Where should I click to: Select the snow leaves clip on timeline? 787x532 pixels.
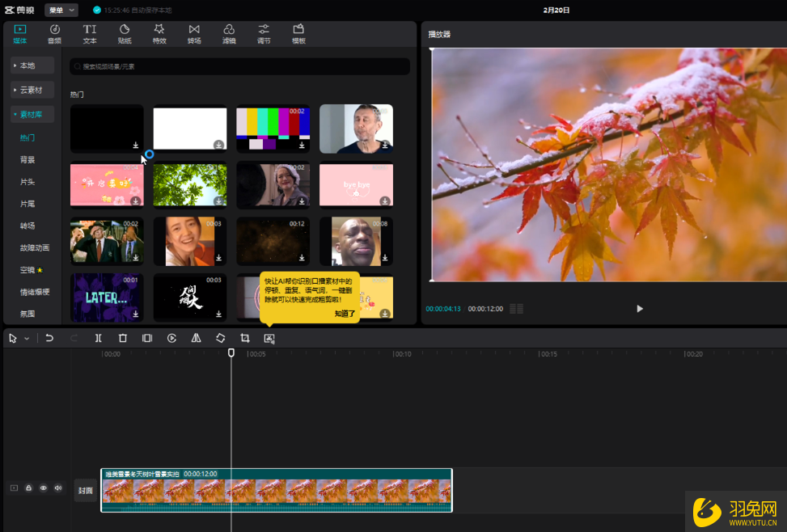tap(277, 490)
